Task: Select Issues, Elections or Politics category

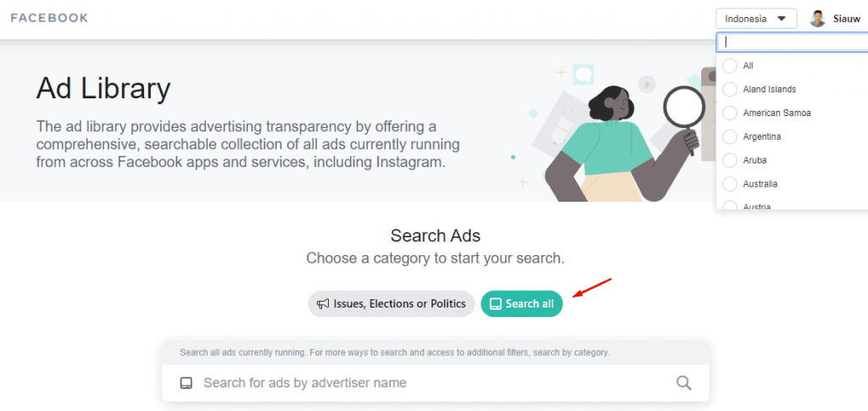Action: click(392, 303)
